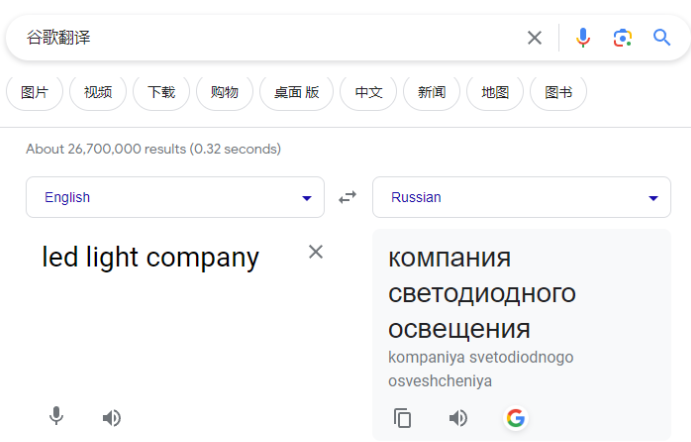Screen dimensions: 691x442
Task: Clear the 'led light company' source text
Action: click(x=316, y=252)
